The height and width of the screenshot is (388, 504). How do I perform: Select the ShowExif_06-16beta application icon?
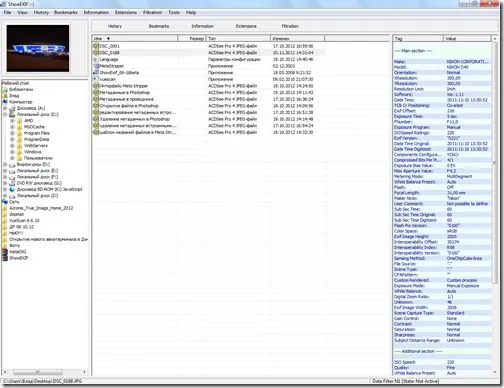click(96, 73)
